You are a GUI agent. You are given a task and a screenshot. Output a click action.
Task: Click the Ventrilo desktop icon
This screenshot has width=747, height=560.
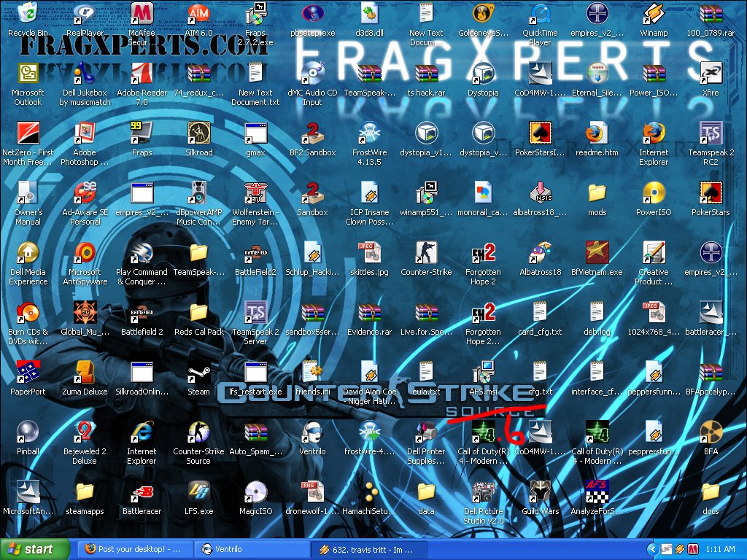[312, 432]
